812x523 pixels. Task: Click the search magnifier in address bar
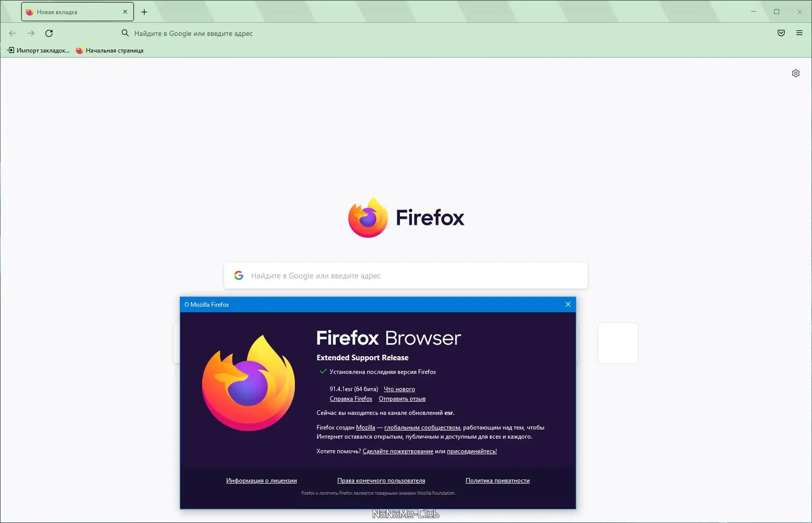[125, 33]
